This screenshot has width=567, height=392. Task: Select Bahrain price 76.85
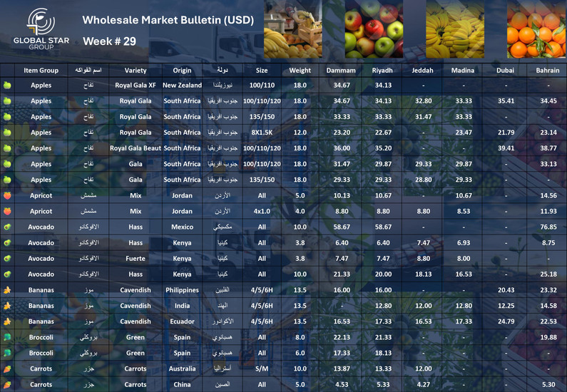pos(548,227)
